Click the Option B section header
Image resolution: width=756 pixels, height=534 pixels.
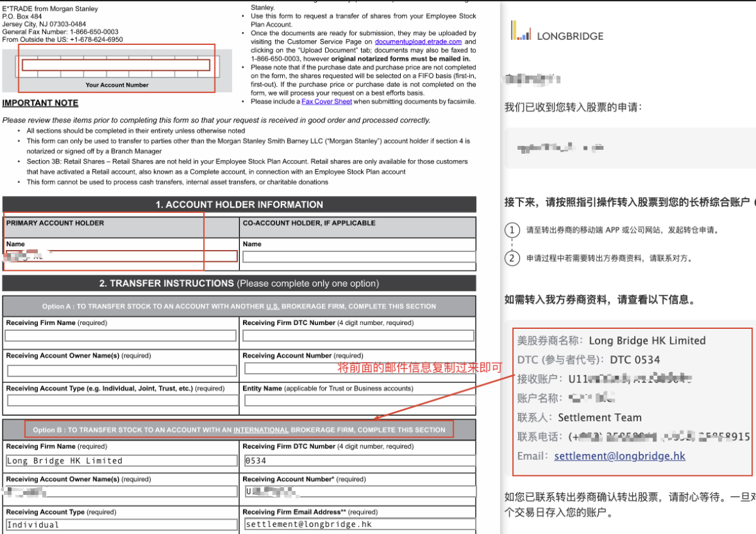click(239, 430)
